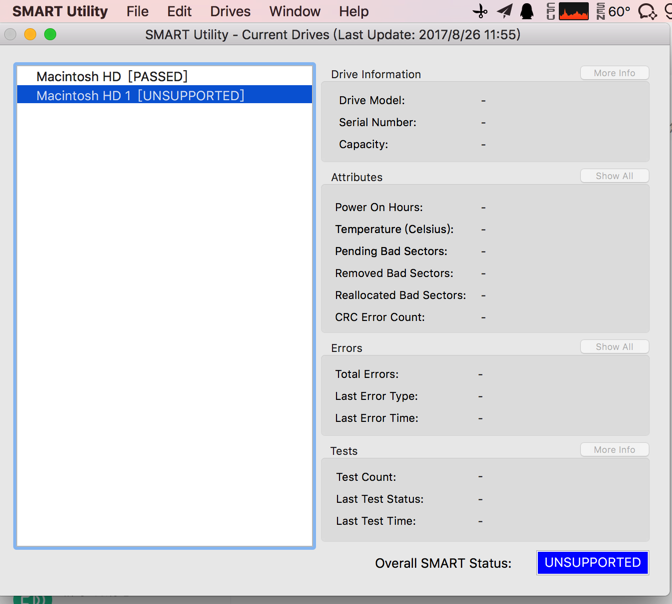This screenshot has width=672, height=604.
Task: Click the Overall SMART Status label
Action: (x=443, y=563)
